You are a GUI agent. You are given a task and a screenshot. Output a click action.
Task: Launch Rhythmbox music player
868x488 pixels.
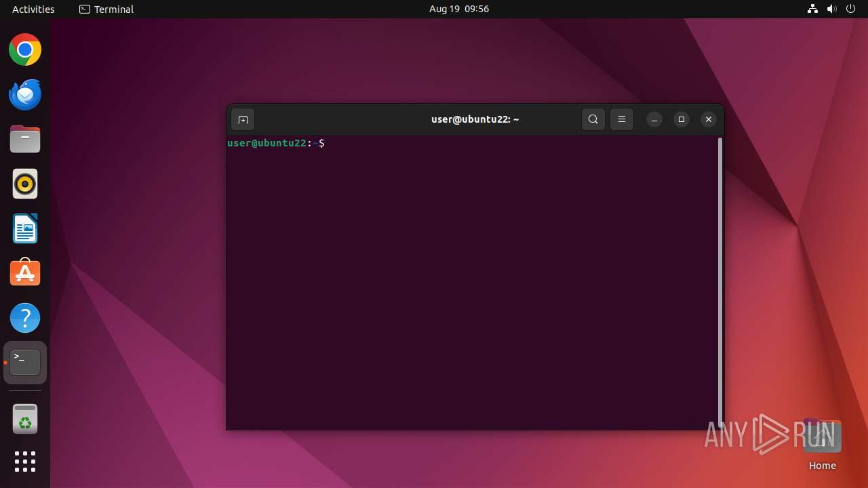[x=25, y=184]
